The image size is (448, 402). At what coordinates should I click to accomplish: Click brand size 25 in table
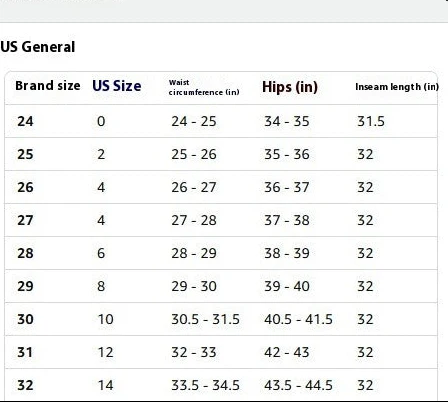tap(25, 154)
